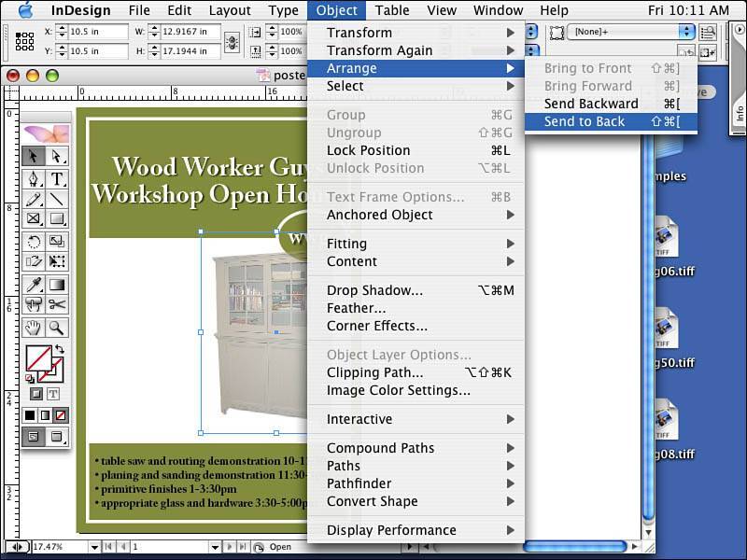Toggle formatting affects text button
747x560 pixels.
click(x=53, y=394)
